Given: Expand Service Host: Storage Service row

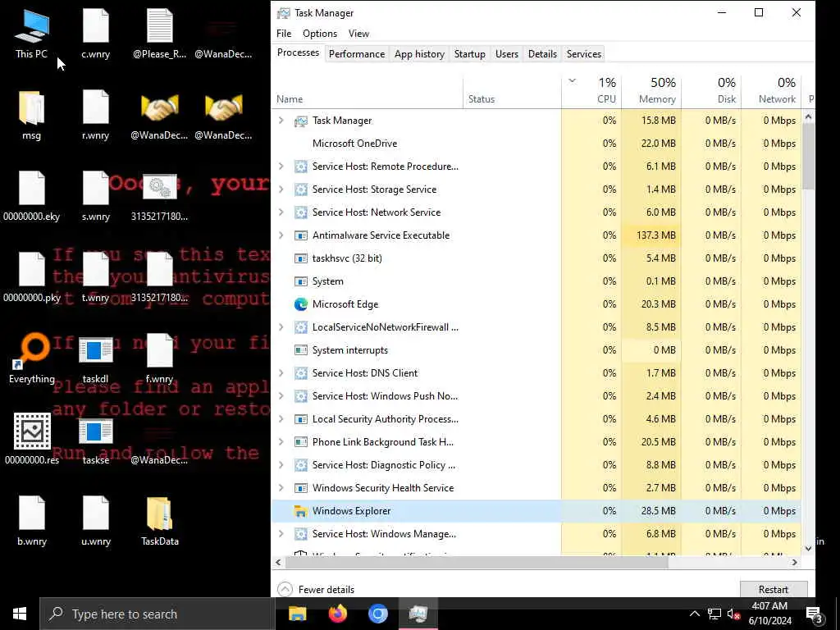Looking at the screenshot, I should 281,189.
